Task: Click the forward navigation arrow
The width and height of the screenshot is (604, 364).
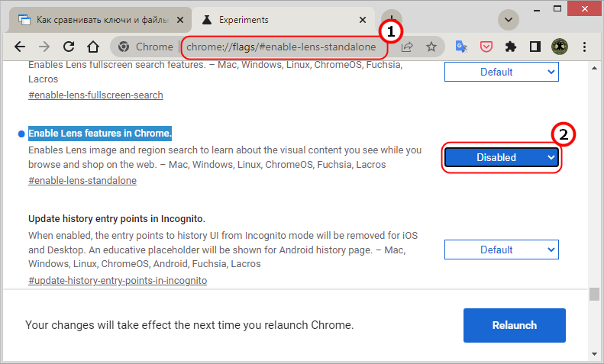Action: click(x=44, y=47)
